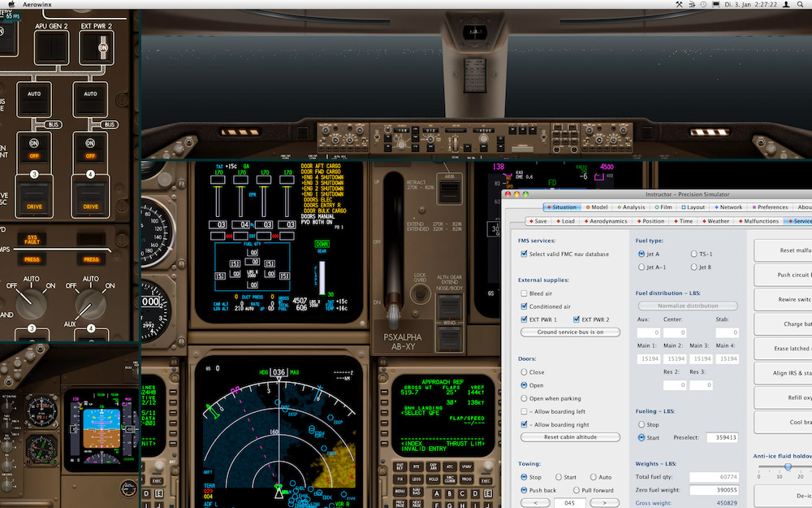Click the SYS FAULT hydraulic light
The height and width of the screenshot is (508, 812).
32,239
